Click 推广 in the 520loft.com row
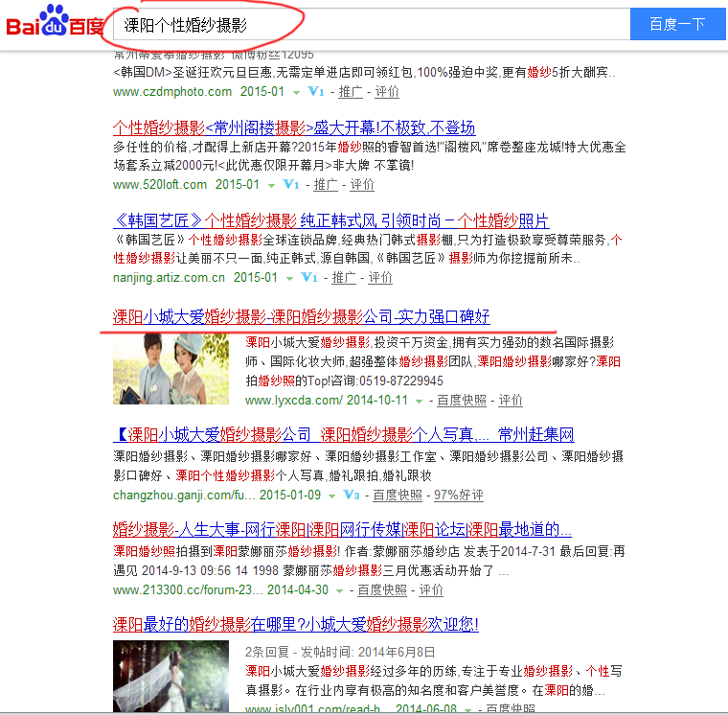The width and height of the screenshot is (728, 715). pyautogui.click(x=326, y=184)
